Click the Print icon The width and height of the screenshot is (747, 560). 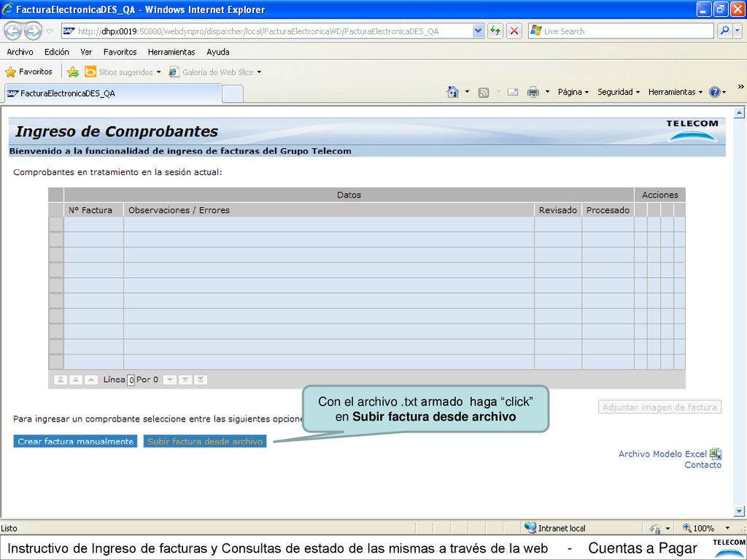point(533,92)
